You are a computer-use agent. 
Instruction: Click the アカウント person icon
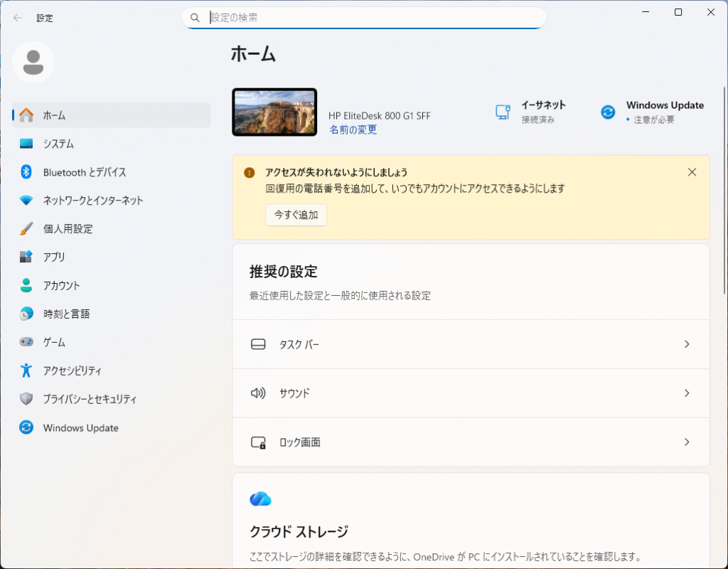(x=26, y=285)
